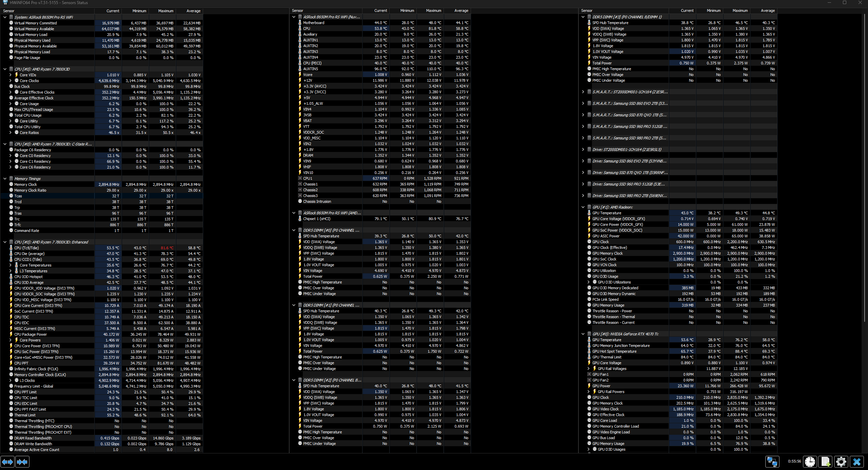This screenshot has height=470, width=868.
Task: Expand S.M.A.R.T. Samsung SSD 870 QVO group
Action: (583, 115)
